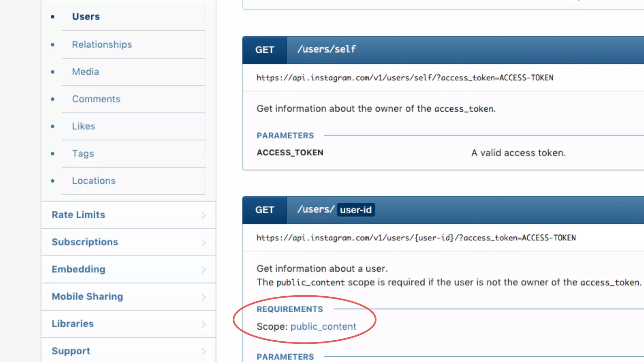Open the Likes endpoints link
Viewport: 644px width, 362px height.
83,126
